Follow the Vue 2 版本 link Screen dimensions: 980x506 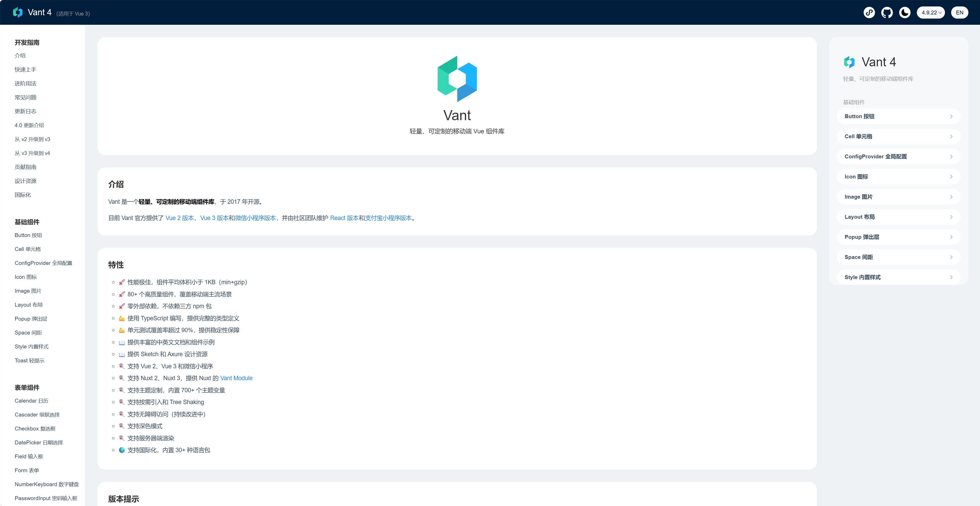click(180, 218)
